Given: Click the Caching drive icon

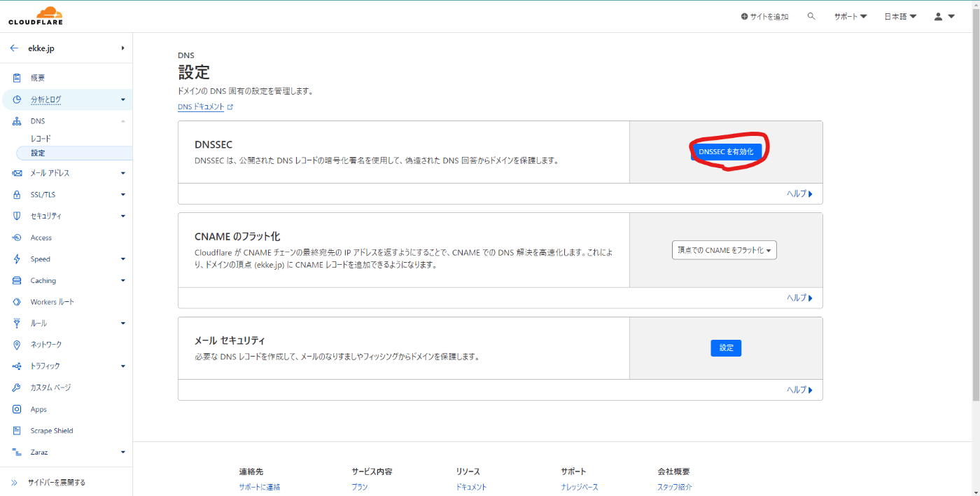Looking at the screenshot, I should tap(17, 280).
